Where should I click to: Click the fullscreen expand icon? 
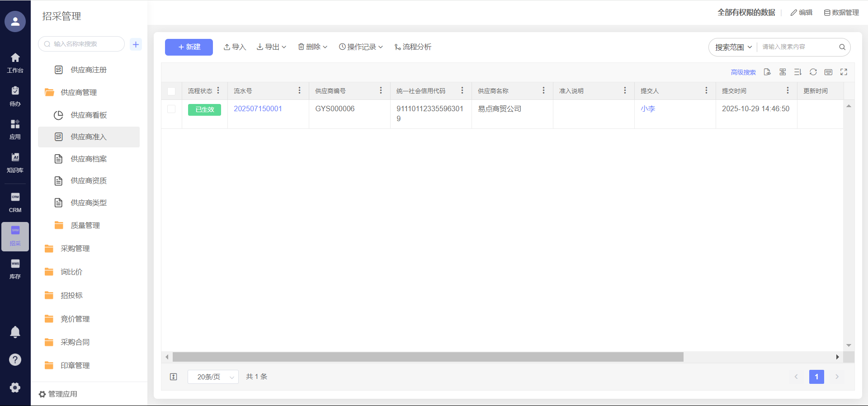tap(844, 72)
